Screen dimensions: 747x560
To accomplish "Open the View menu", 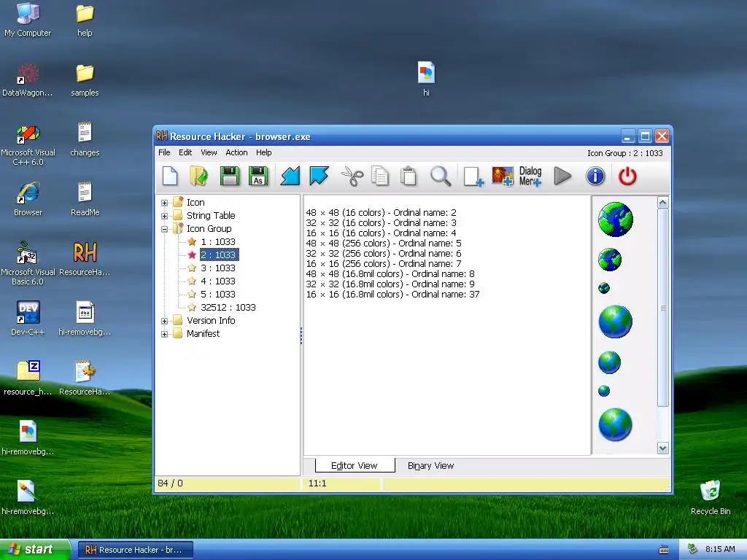I will (x=209, y=152).
